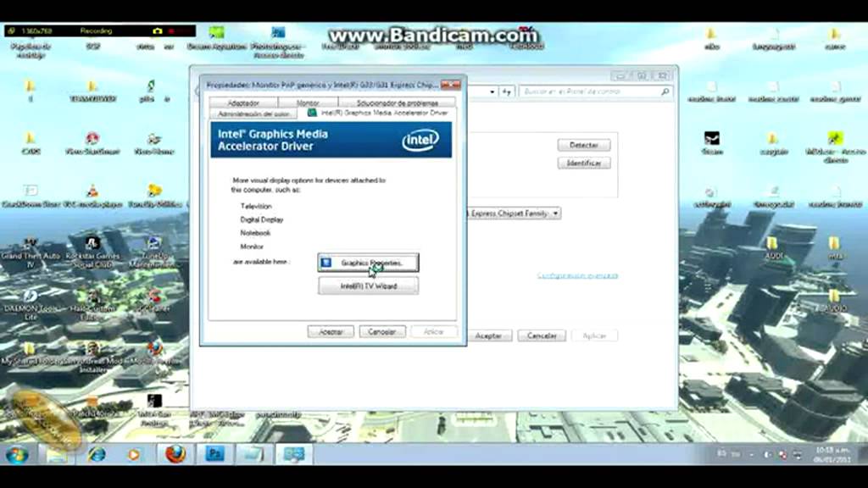868x488 pixels.
Task: Close the Intel properties dialog
Action: 451,85
